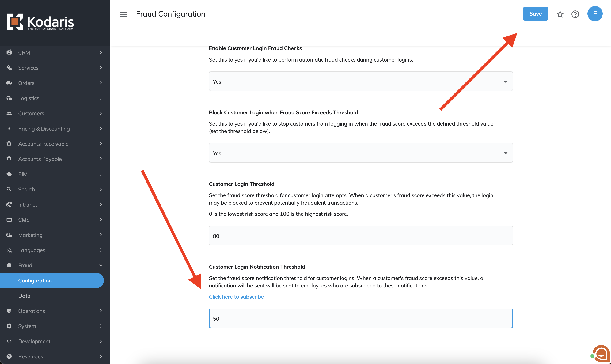
Task: Click the System gear icon
Action: click(x=9, y=326)
